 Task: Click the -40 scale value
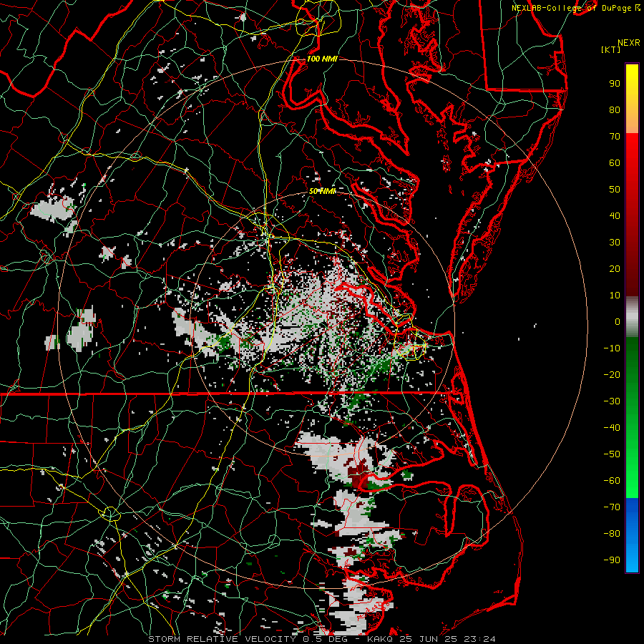pos(612,428)
